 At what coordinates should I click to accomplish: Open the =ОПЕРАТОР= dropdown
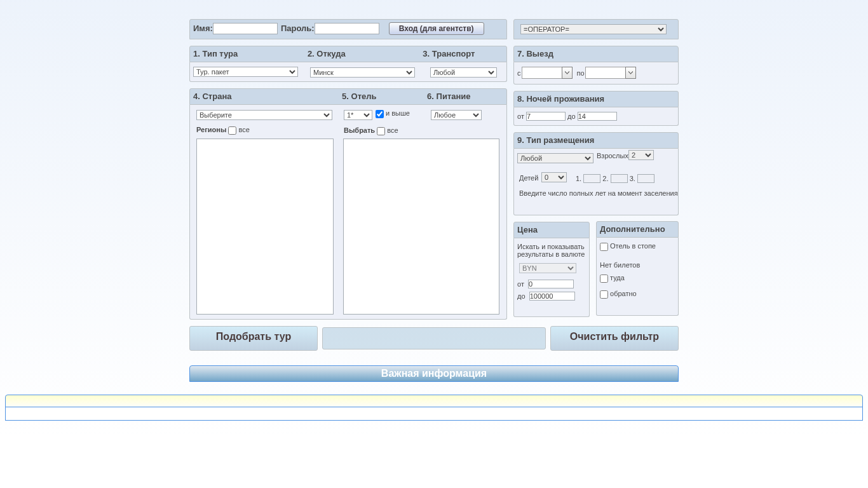pos(593,29)
